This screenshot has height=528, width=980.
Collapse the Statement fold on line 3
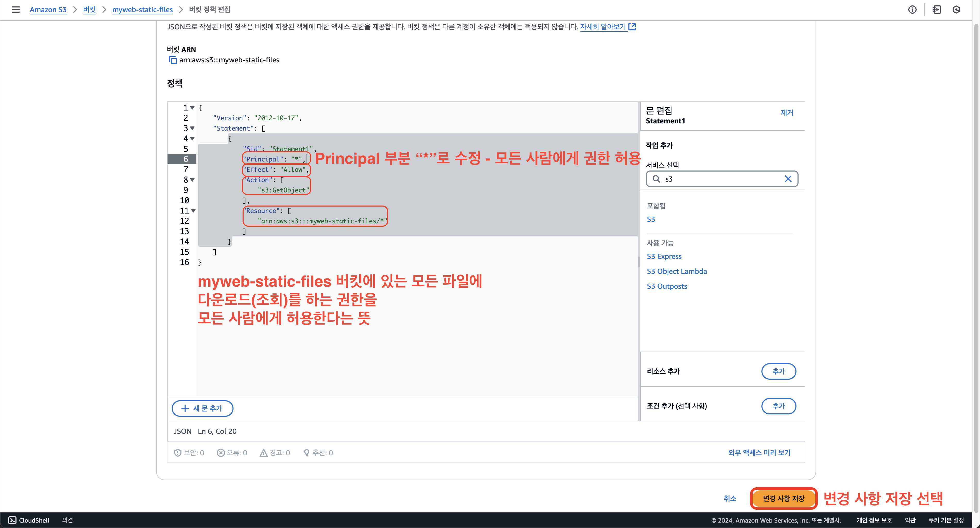tap(193, 129)
